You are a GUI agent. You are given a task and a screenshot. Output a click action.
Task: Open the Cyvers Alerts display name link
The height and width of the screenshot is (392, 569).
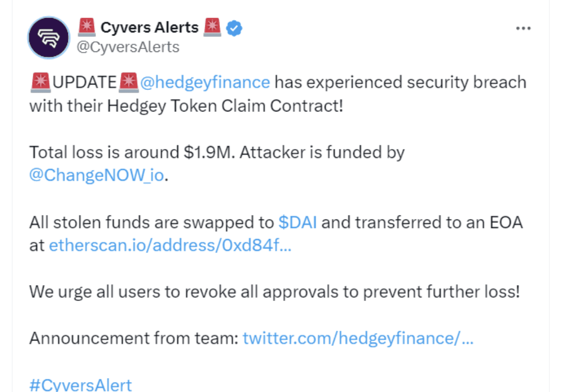(149, 27)
